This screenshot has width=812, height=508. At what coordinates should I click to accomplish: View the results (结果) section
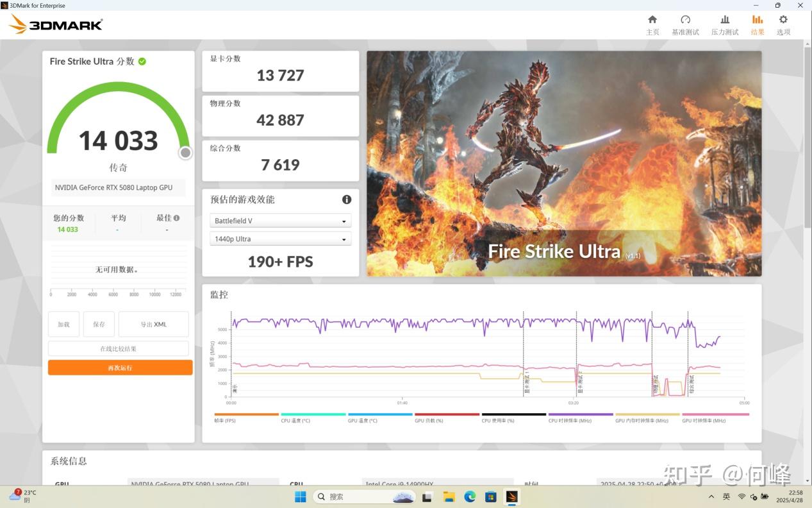click(x=758, y=24)
